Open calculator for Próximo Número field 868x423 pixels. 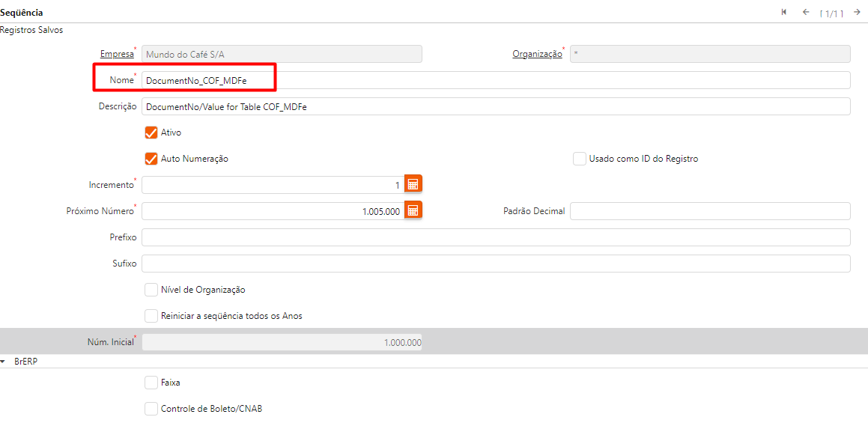pos(413,210)
